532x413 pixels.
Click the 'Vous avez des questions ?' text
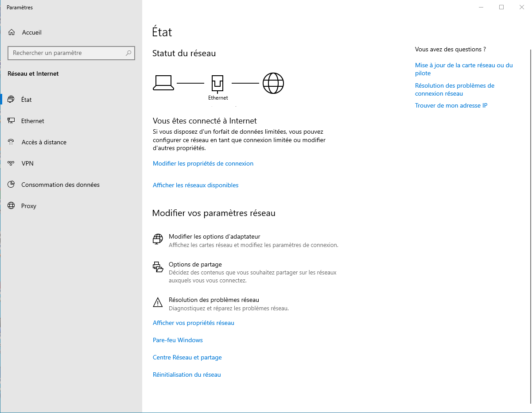[x=450, y=49]
